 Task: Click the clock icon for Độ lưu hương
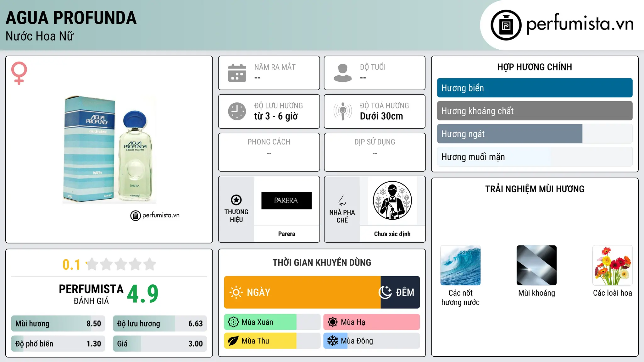click(237, 111)
